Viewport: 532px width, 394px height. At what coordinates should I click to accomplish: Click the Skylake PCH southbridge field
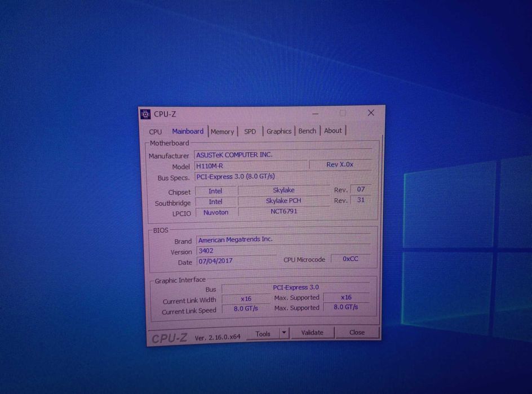[283, 200]
